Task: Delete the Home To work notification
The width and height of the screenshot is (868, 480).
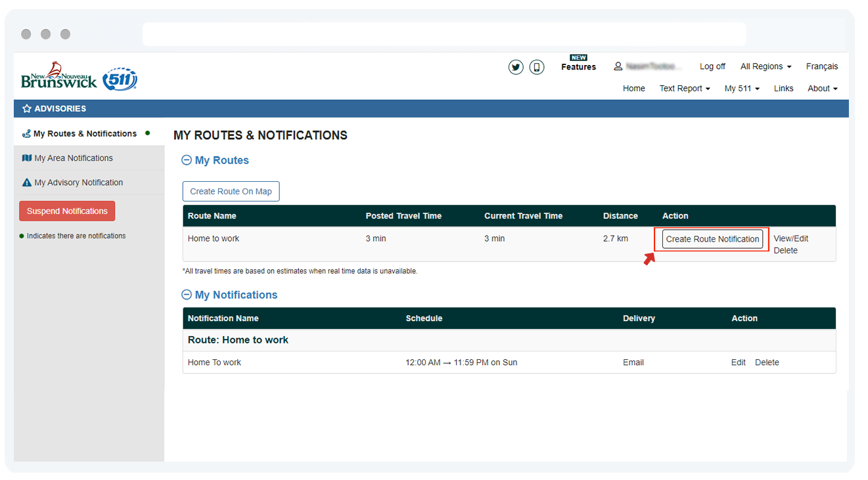Action: pyautogui.click(x=767, y=362)
